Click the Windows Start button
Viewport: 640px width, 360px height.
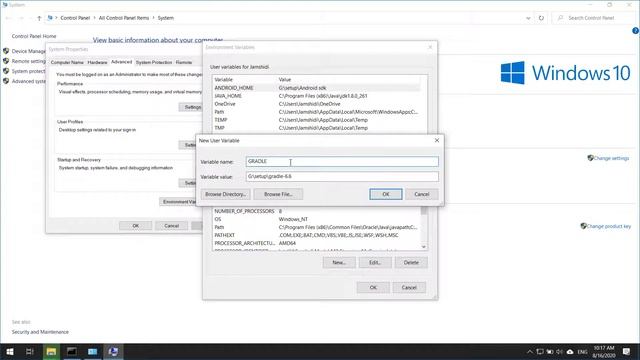click(x=9, y=351)
